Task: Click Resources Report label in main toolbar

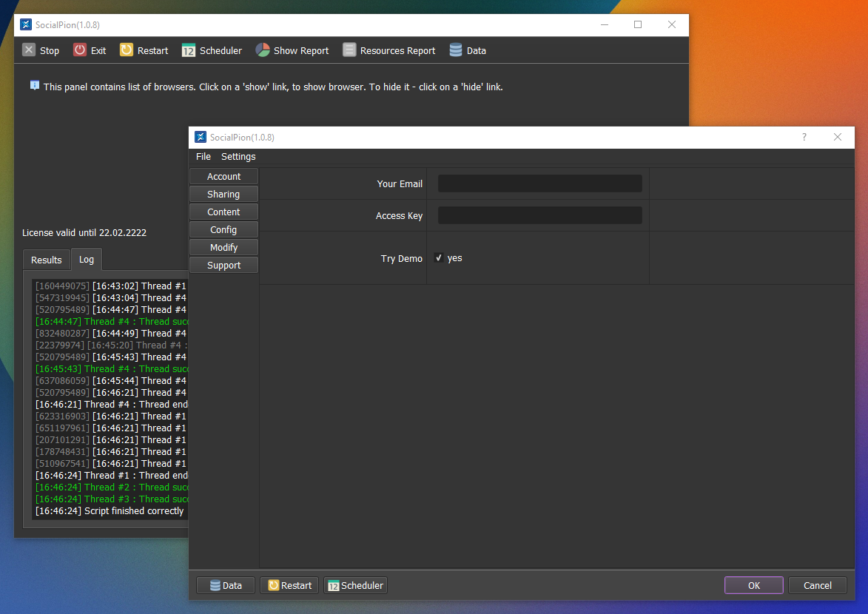Action: coord(397,50)
